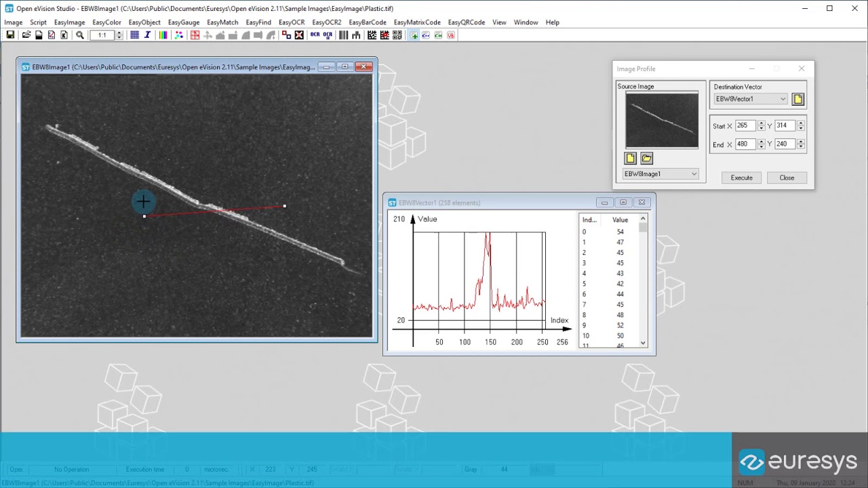
Task: Decrease the End X value with down arrow
Action: pyautogui.click(x=761, y=147)
